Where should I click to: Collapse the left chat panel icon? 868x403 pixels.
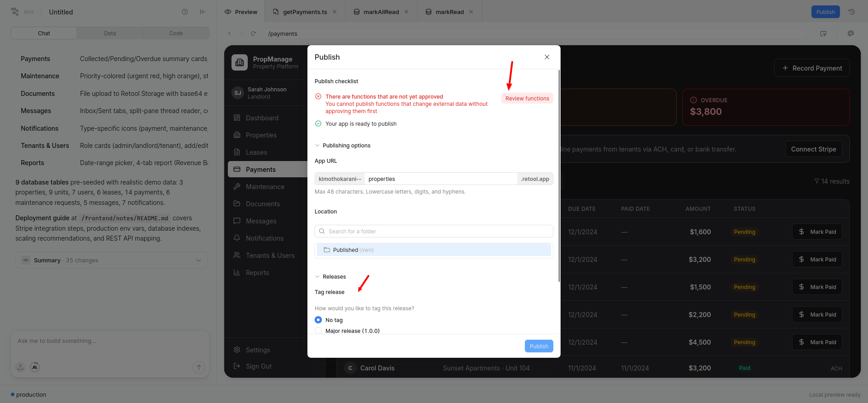(203, 12)
